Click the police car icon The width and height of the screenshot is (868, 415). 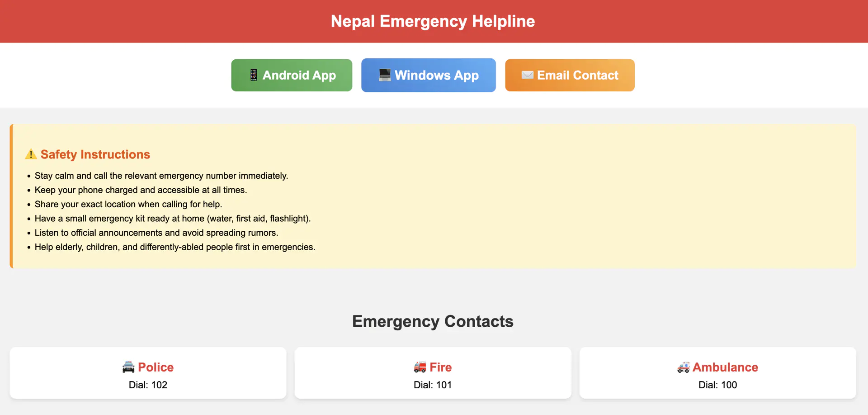pyautogui.click(x=128, y=367)
